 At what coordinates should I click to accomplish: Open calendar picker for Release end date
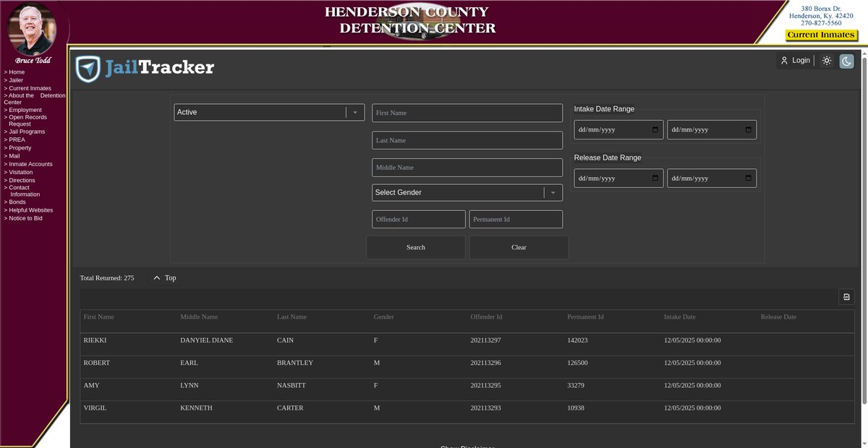tap(749, 178)
